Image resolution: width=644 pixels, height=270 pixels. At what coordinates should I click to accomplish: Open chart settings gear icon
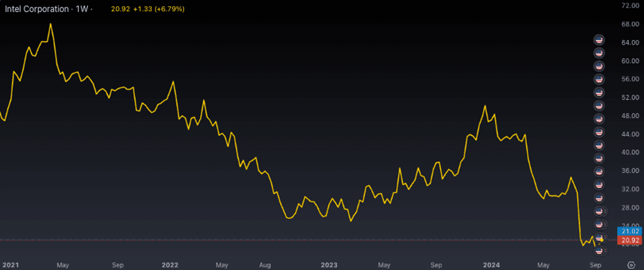[x=631, y=265]
